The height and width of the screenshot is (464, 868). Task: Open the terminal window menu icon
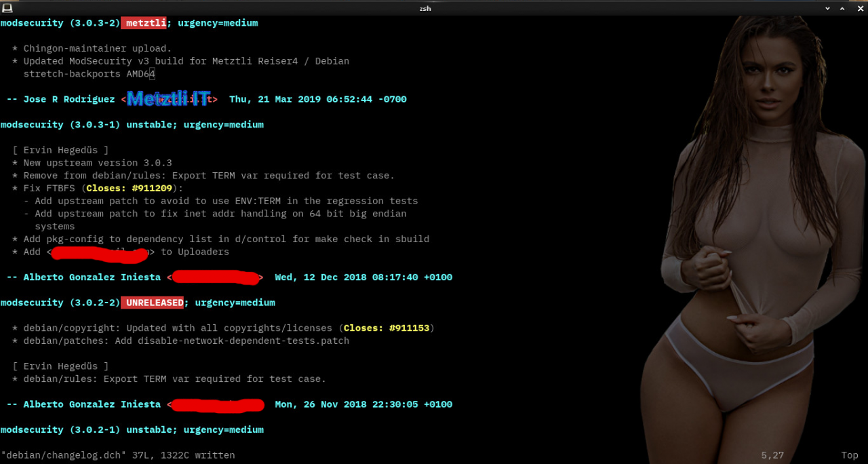[7, 7]
